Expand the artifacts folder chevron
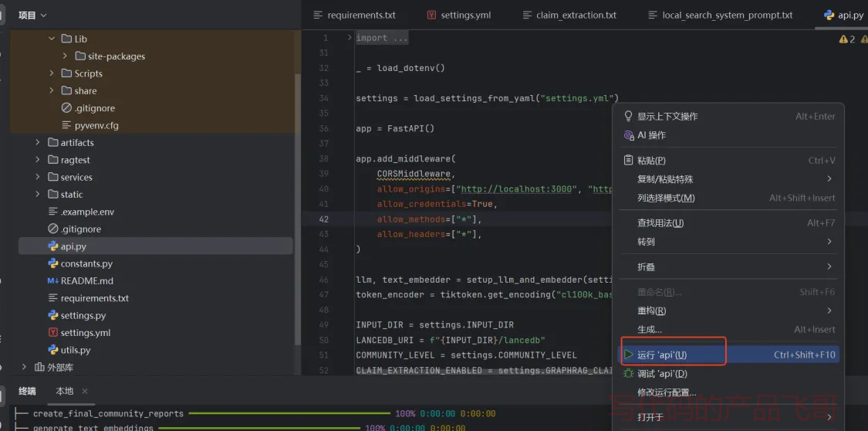Screen dimensions: 868x431 (x=38, y=142)
